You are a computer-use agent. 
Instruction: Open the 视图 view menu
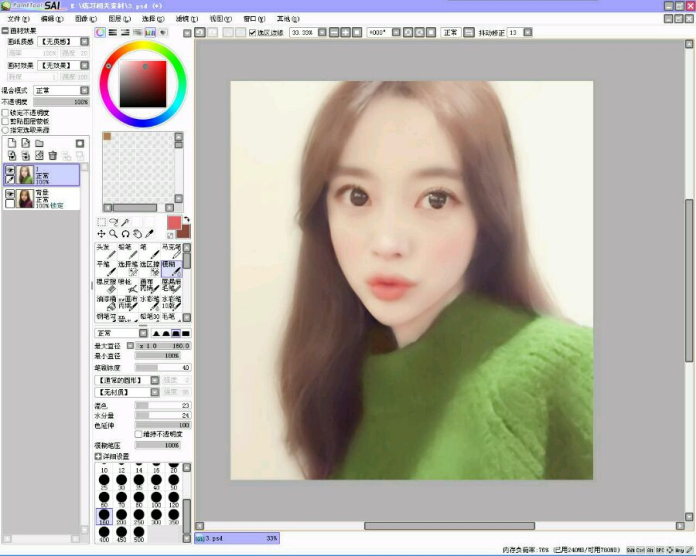click(221, 19)
